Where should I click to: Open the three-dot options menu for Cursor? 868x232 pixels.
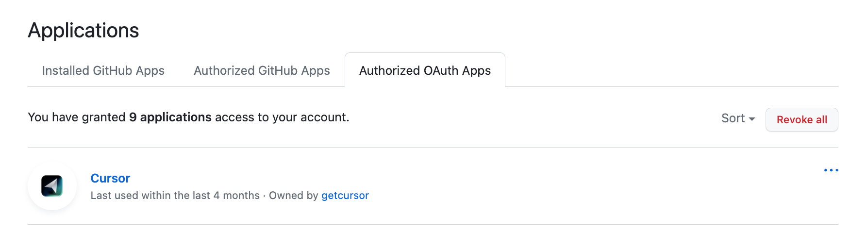click(x=831, y=170)
